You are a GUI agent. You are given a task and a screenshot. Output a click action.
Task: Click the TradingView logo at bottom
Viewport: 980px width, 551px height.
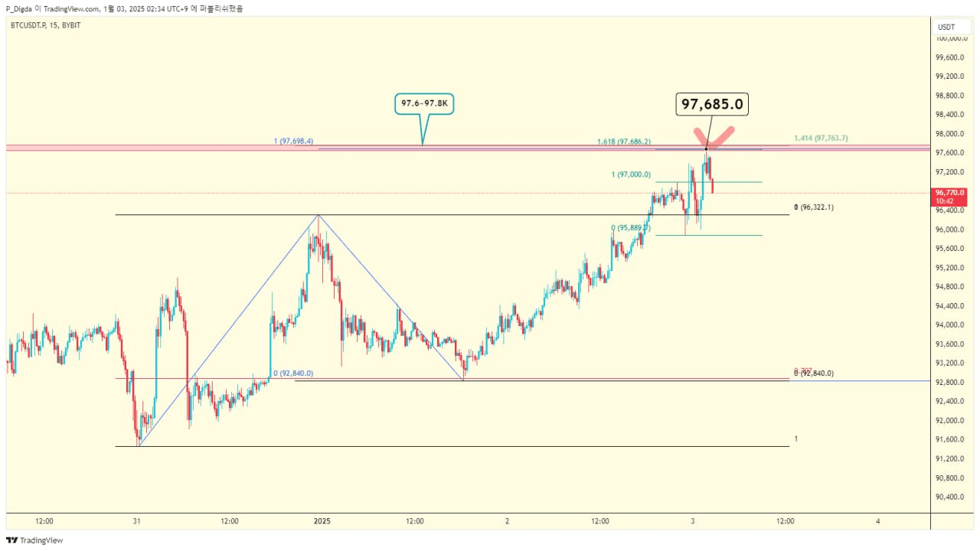click(34, 540)
